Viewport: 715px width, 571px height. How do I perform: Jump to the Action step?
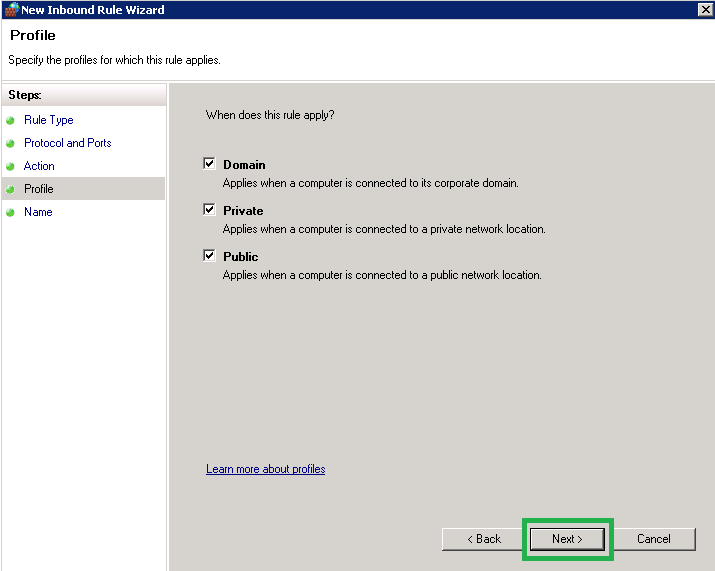(x=39, y=166)
